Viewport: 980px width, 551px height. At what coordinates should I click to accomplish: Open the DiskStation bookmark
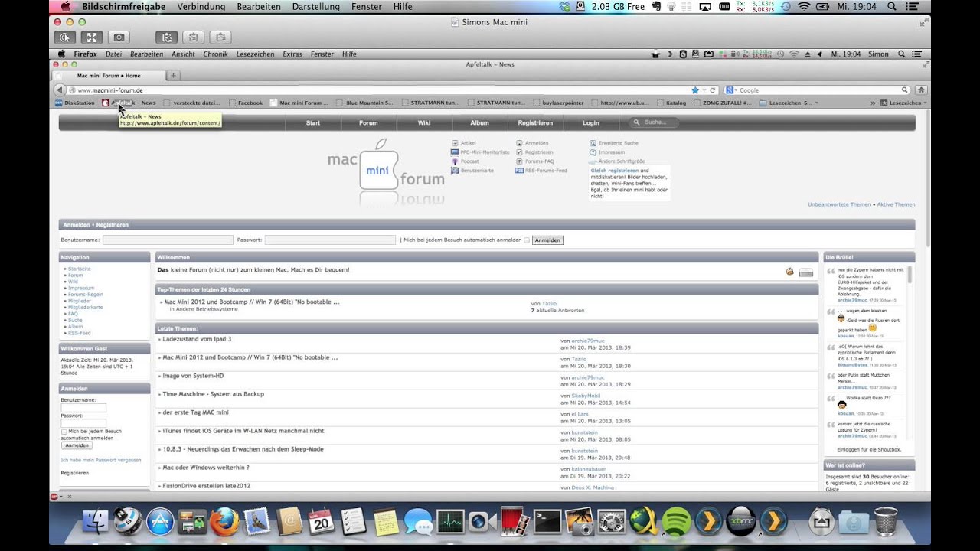[x=74, y=103]
